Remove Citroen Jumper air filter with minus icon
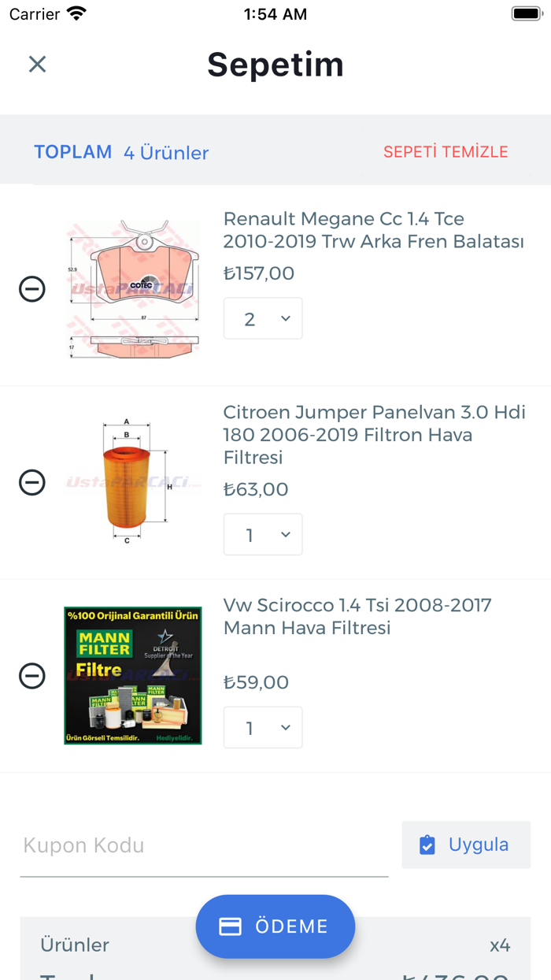The height and width of the screenshot is (980, 551). pos(32,482)
